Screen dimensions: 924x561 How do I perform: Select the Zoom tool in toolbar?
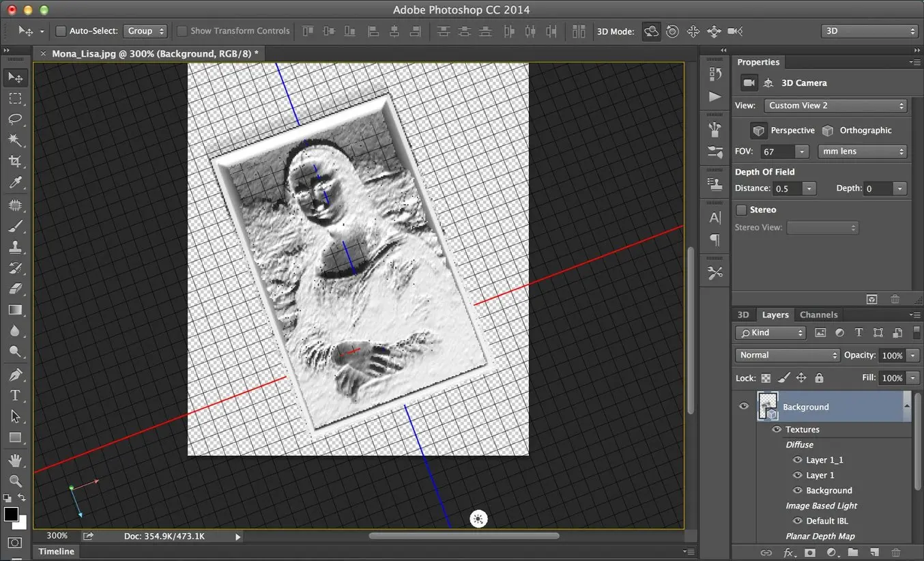(x=14, y=480)
